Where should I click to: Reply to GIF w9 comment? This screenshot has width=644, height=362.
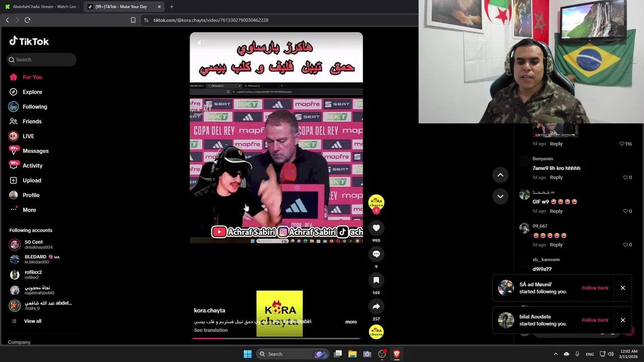click(x=556, y=211)
